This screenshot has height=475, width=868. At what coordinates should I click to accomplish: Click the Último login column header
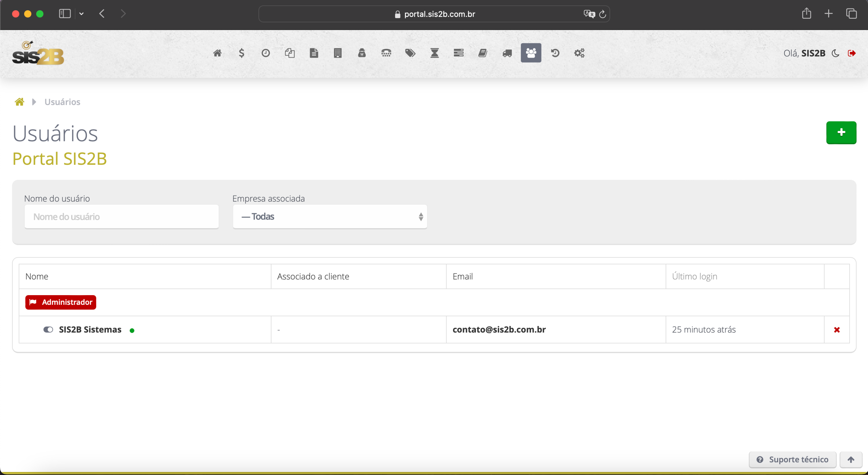[694, 276]
